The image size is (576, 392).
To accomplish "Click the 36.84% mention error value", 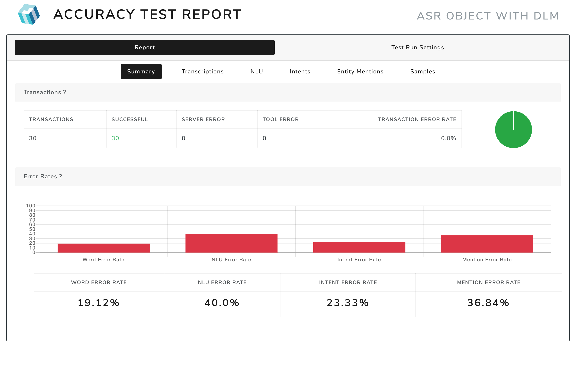I will (x=488, y=303).
